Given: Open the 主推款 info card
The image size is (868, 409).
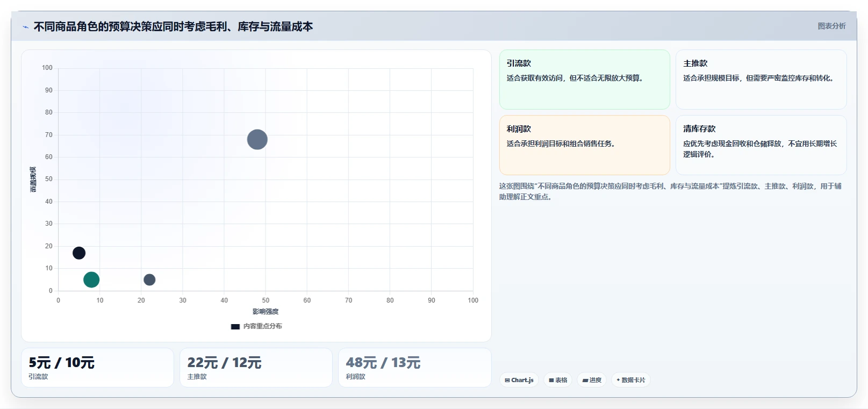Looking at the screenshot, I should 761,80.
